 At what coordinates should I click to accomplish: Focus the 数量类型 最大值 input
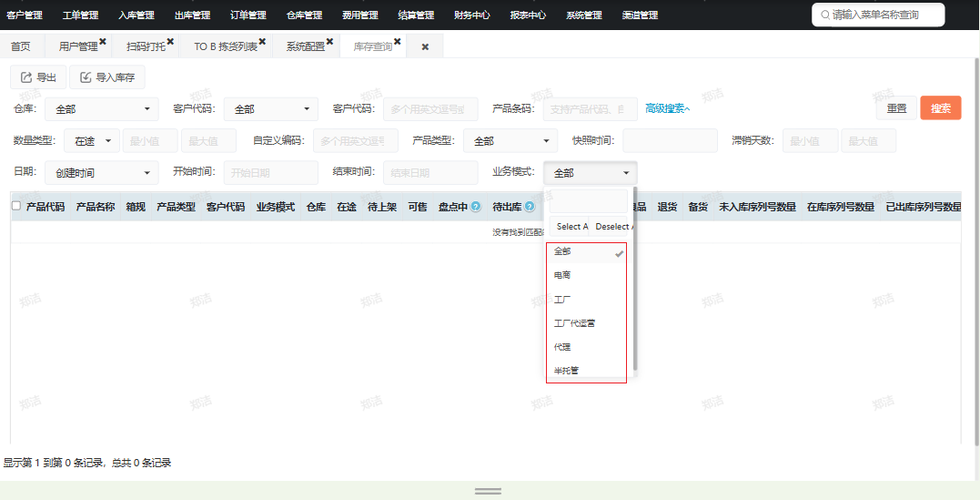(x=208, y=141)
